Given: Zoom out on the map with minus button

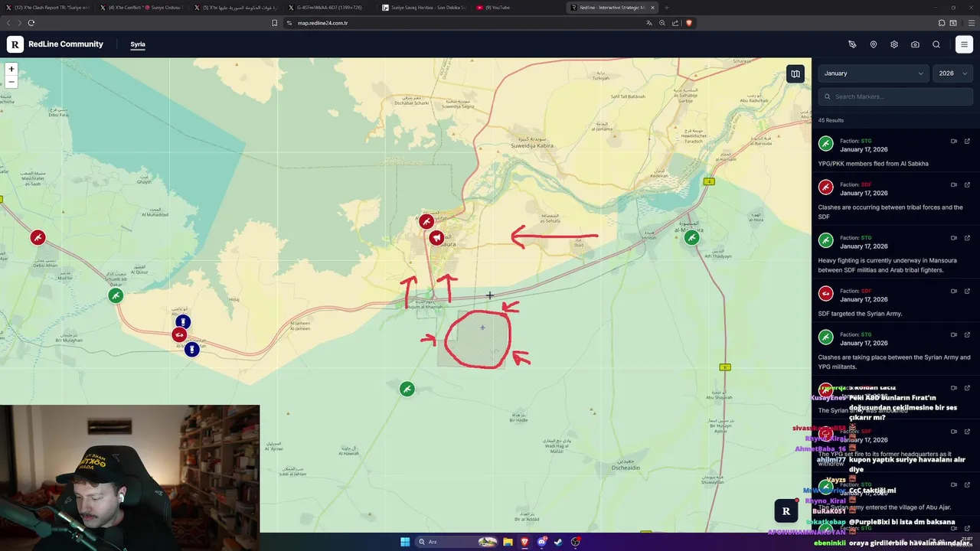Looking at the screenshot, I should [11, 82].
